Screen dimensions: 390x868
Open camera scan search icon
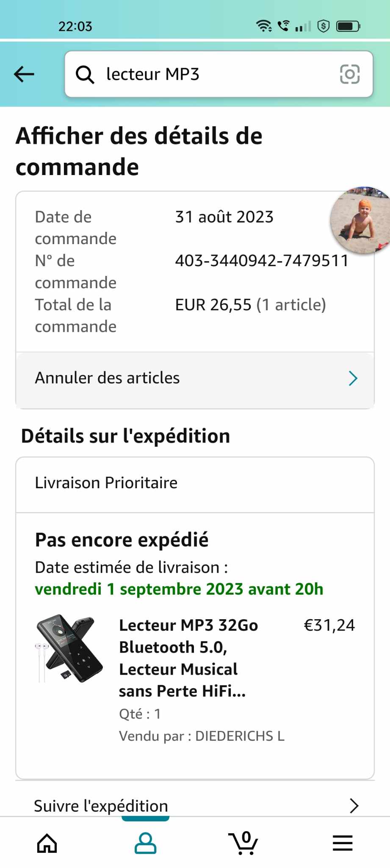pos(350,74)
